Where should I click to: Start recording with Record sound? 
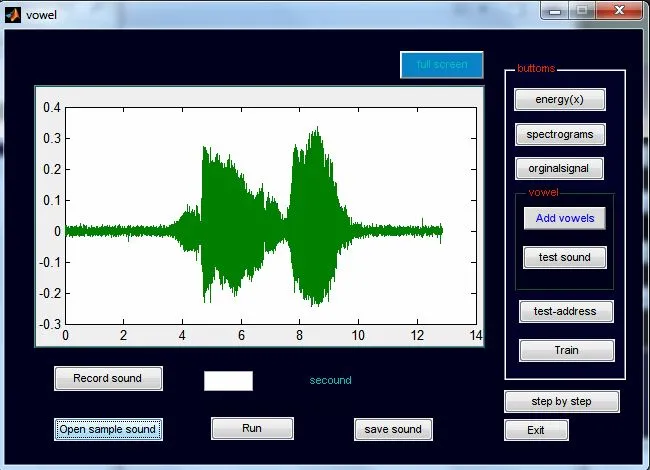107,378
